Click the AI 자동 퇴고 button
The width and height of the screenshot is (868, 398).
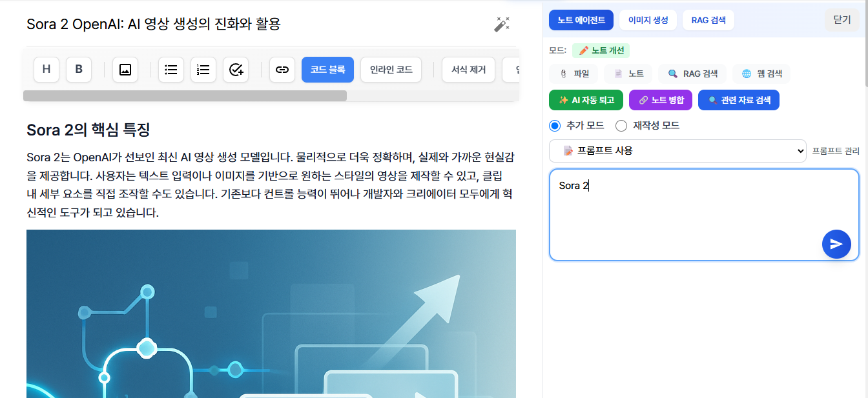pos(586,100)
